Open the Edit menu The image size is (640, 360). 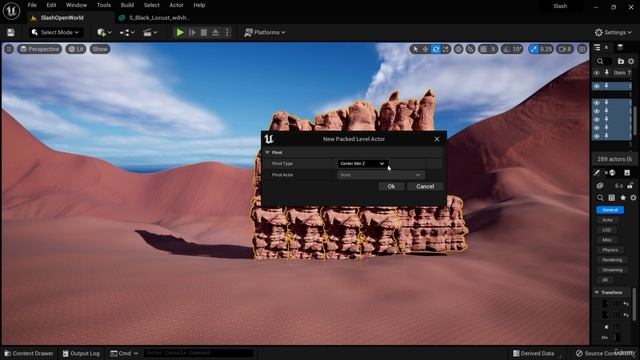[x=51, y=5]
